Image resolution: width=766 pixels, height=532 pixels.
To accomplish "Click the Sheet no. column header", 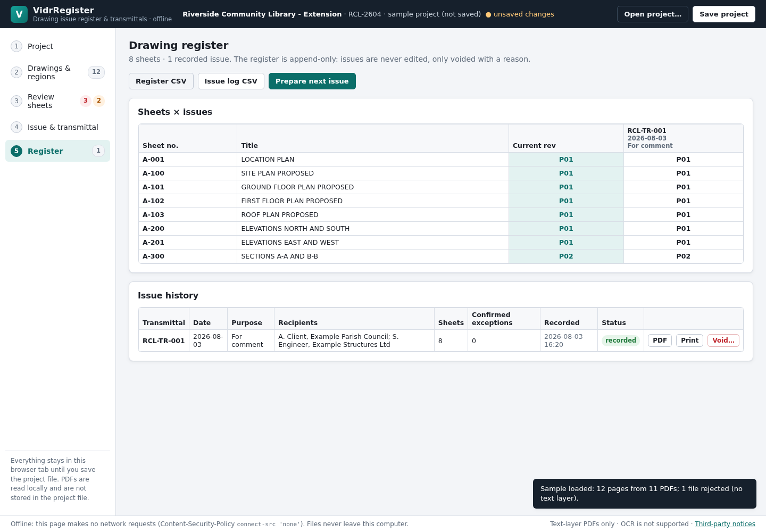I will [x=188, y=138].
